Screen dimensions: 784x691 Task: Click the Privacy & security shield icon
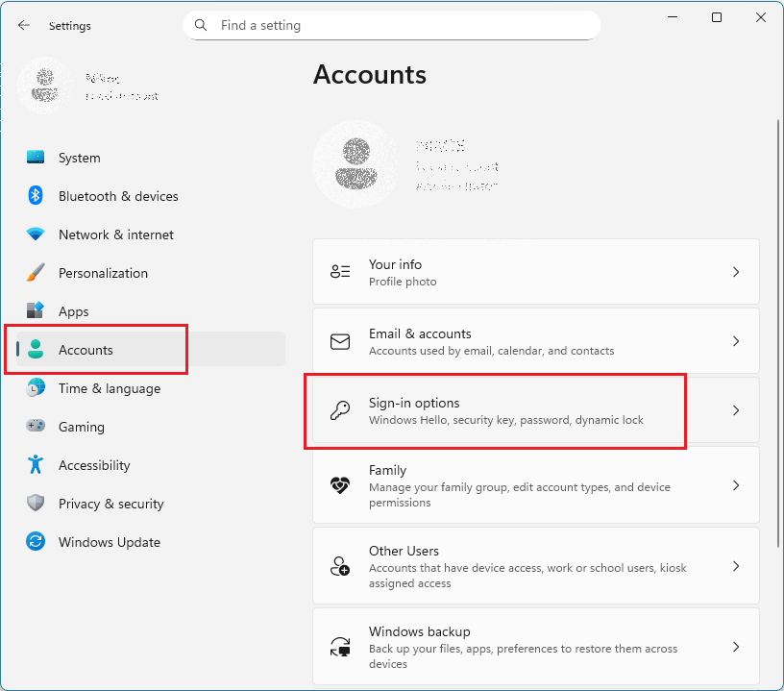coord(36,504)
